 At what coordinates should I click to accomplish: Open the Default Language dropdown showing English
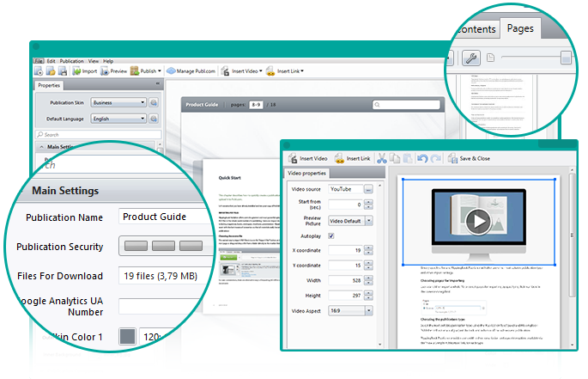click(x=118, y=119)
